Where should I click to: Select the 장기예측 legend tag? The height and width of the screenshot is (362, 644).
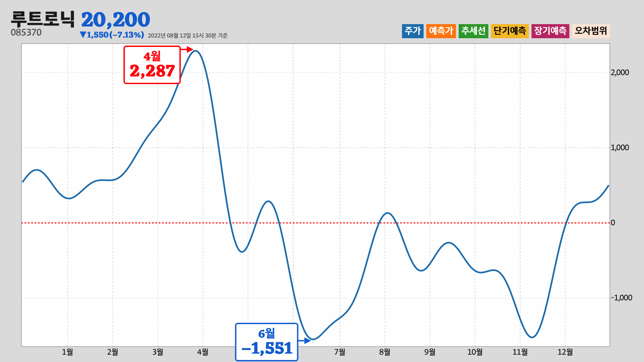[x=550, y=31]
